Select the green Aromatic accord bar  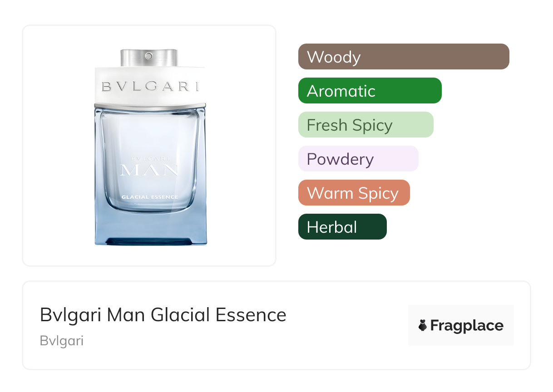pyautogui.click(x=370, y=91)
